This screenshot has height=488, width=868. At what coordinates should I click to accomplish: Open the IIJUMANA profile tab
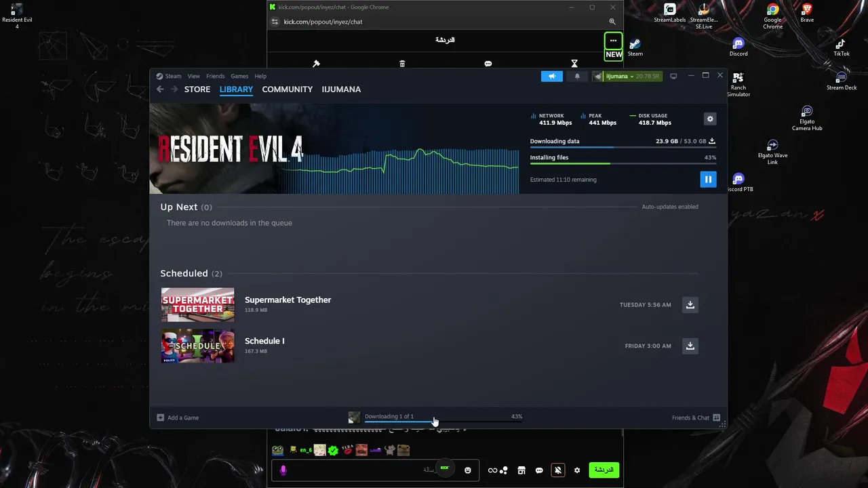[x=341, y=89]
